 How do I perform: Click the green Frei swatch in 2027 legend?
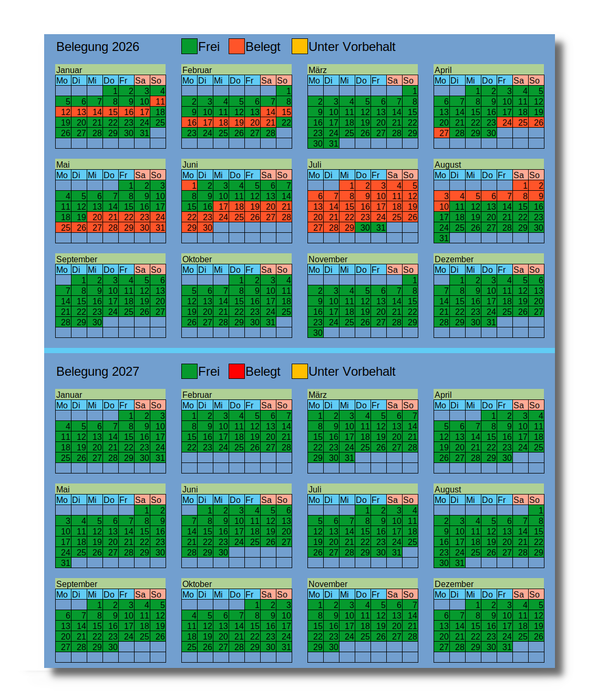(189, 371)
